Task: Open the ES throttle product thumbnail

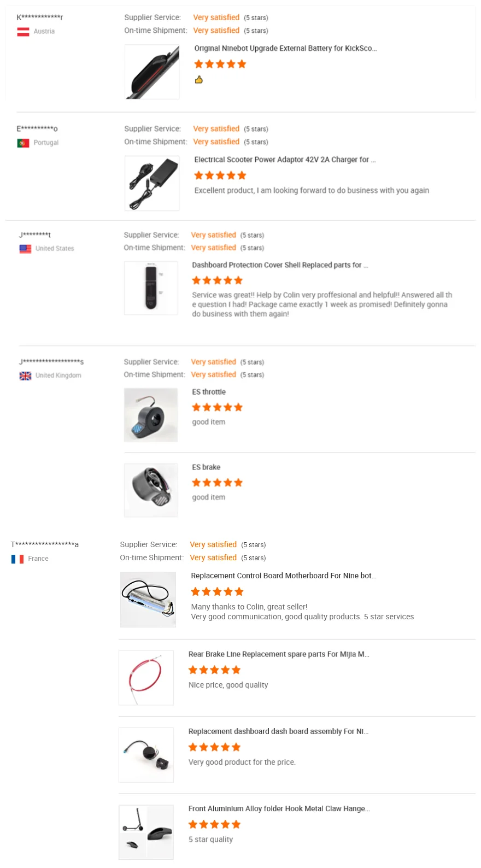Action: click(x=151, y=415)
